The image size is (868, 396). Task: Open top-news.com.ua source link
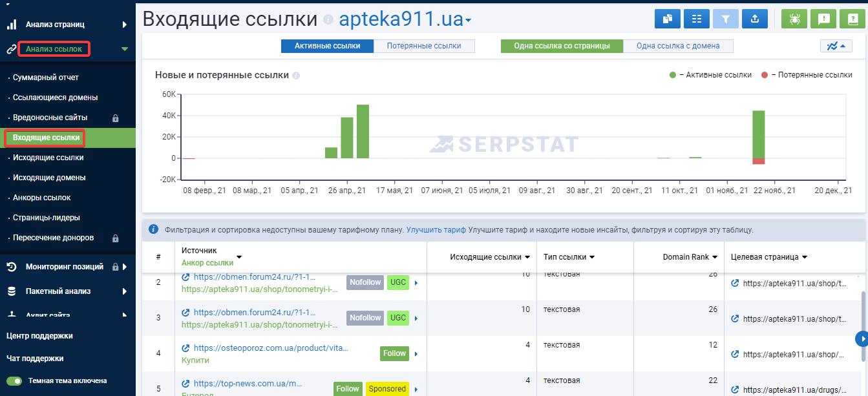pyautogui.click(x=248, y=384)
